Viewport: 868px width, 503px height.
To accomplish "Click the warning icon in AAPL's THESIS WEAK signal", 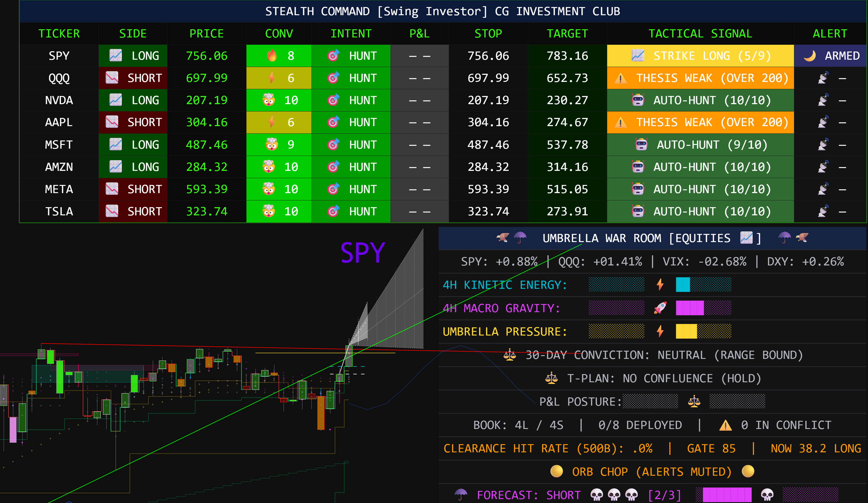I will click(621, 122).
